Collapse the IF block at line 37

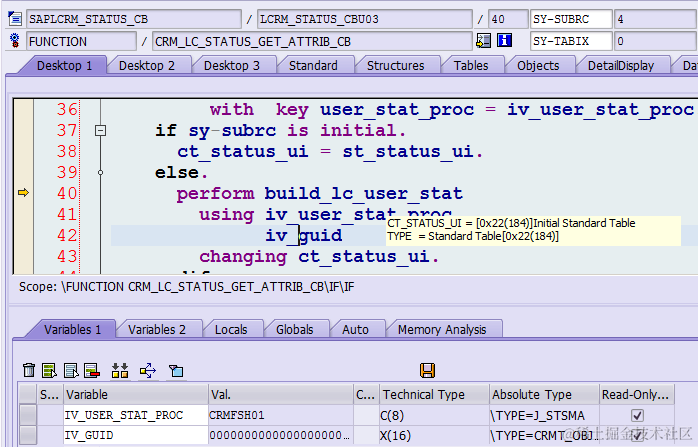tap(101, 130)
